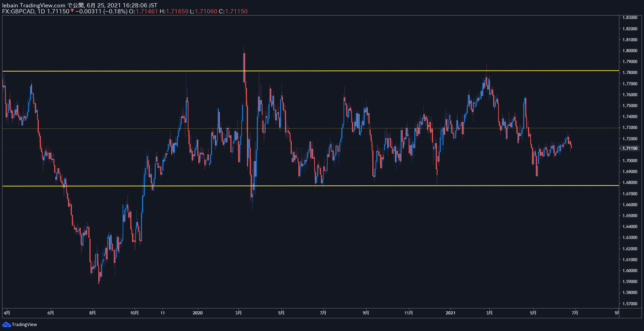Screen dimensions: 644x331
Task: Click the 1.73000 price axis label
Action: pos(630,128)
